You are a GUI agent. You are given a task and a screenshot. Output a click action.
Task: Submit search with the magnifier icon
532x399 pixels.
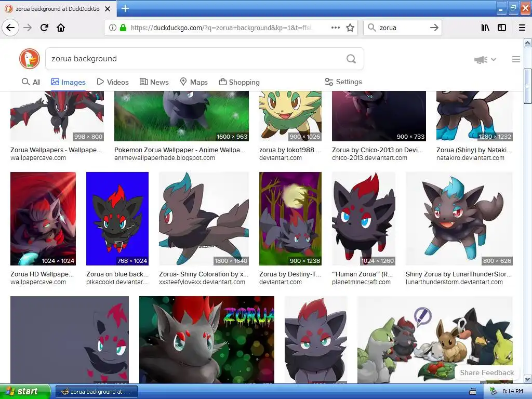point(351,59)
